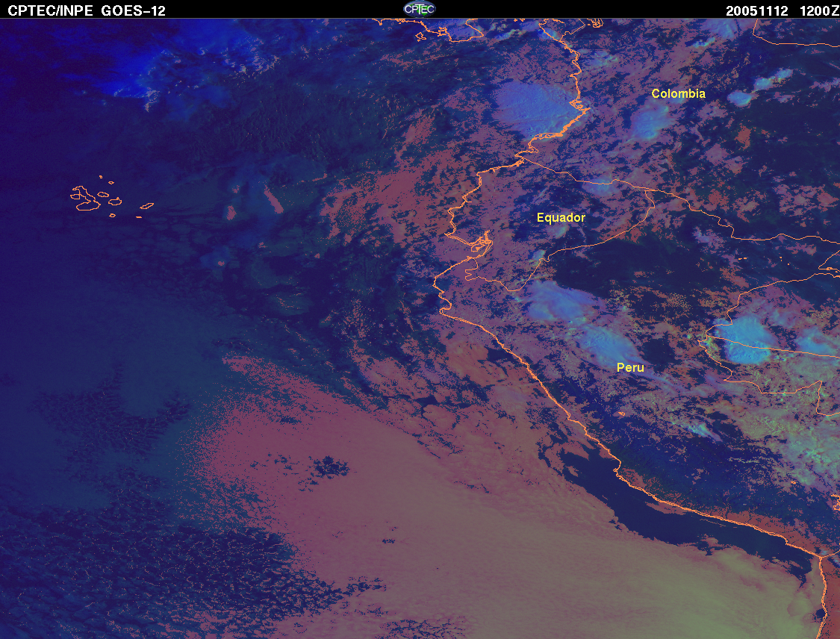Click the "Colombia" country label
Screen dimensions: 840x639
[x=678, y=94]
